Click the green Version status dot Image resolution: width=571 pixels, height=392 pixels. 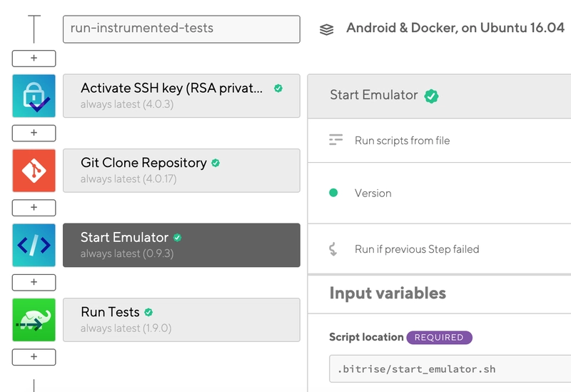333,193
